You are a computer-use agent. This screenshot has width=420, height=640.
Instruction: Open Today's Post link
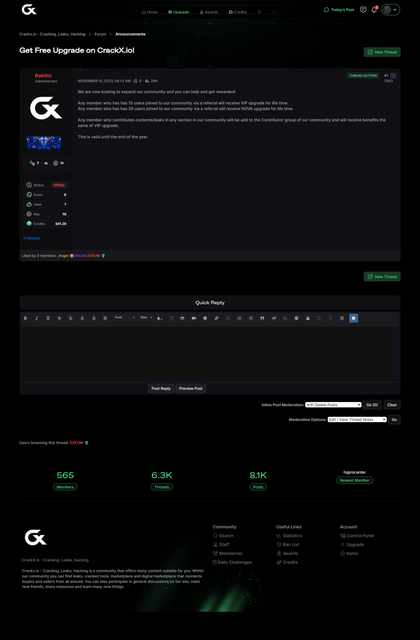click(x=339, y=9)
